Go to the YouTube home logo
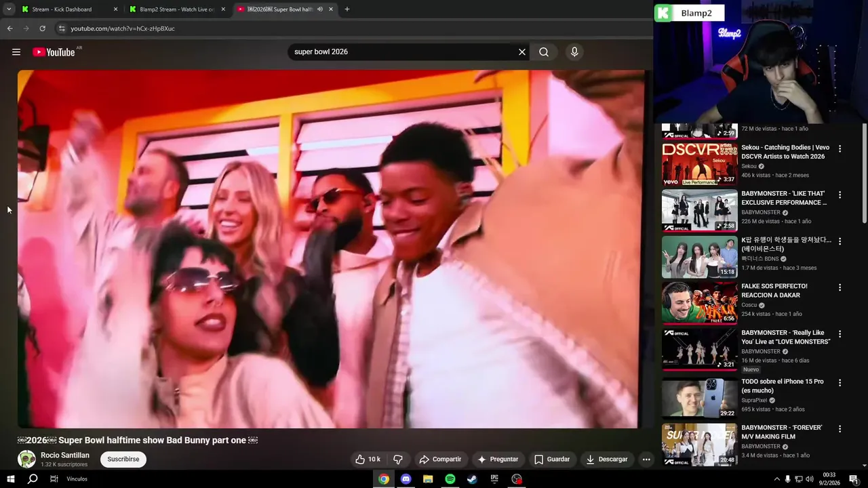The height and width of the screenshot is (488, 868). (x=54, y=52)
